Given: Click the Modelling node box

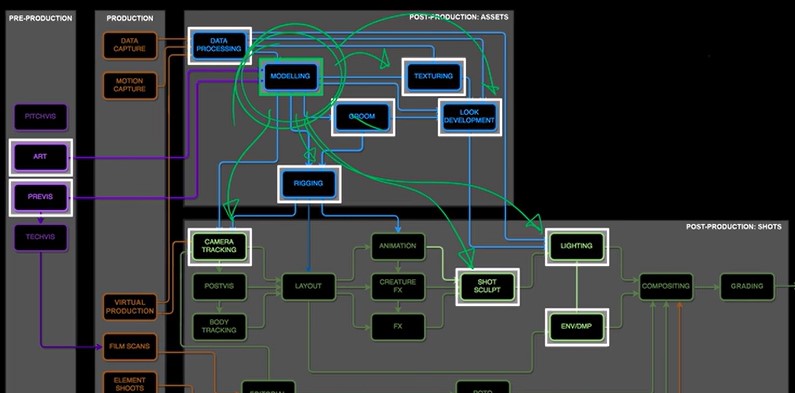Looking at the screenshot, I should tap(291, 77).
